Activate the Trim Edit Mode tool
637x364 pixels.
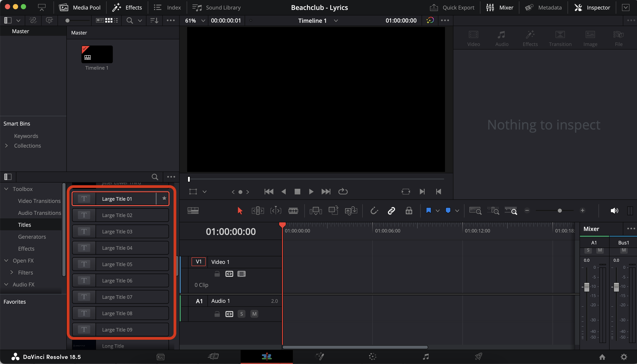point(257,211)
